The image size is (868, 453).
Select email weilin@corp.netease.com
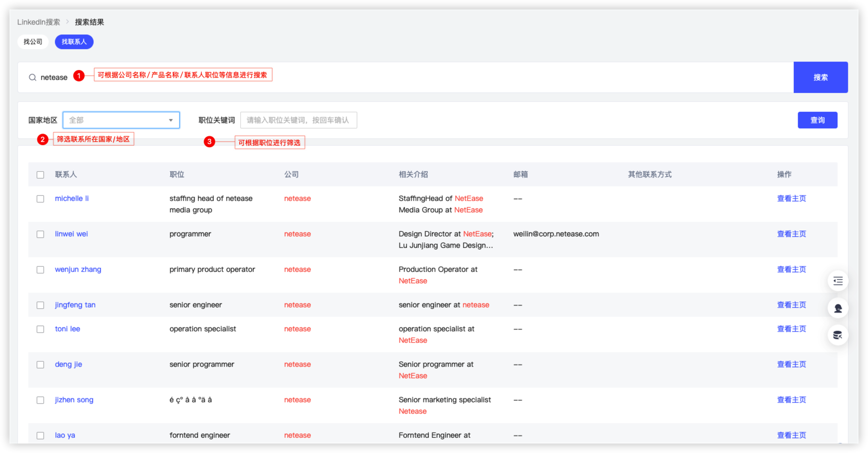click(x=556, y=234)
